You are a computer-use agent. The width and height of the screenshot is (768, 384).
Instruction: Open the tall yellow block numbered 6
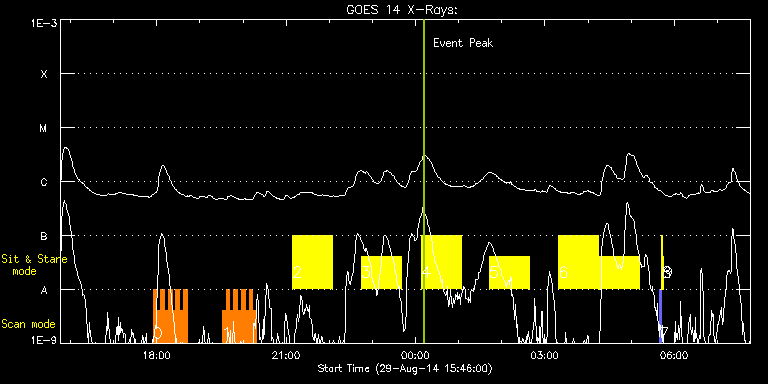pyautogui.click(x=578, y=262)
